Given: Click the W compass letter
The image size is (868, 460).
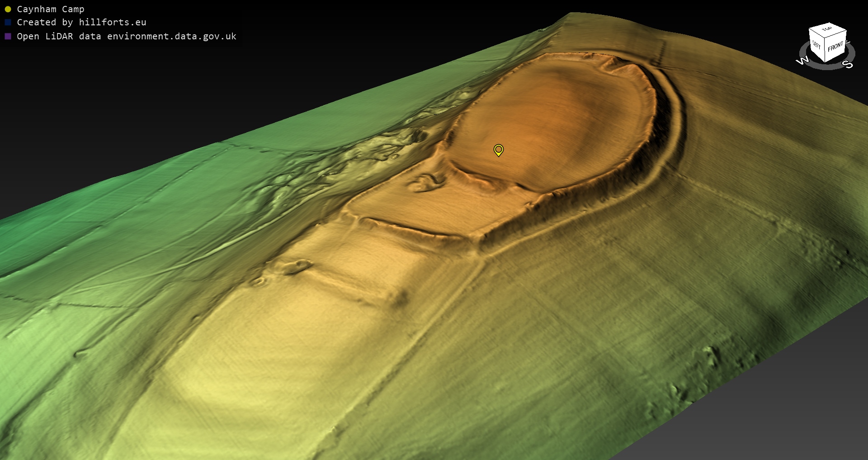Looking at the screenshot, I should [x=802, y=61].
